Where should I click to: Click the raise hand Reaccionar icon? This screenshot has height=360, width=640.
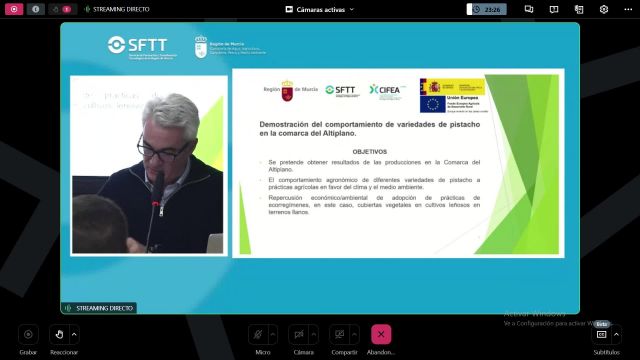click(x=60, y=335)
